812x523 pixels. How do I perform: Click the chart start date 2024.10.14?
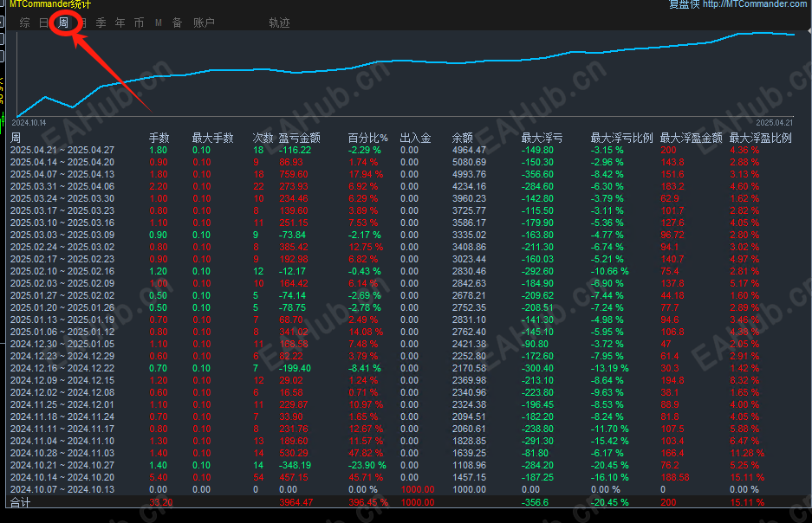click(x=29, y=123)
